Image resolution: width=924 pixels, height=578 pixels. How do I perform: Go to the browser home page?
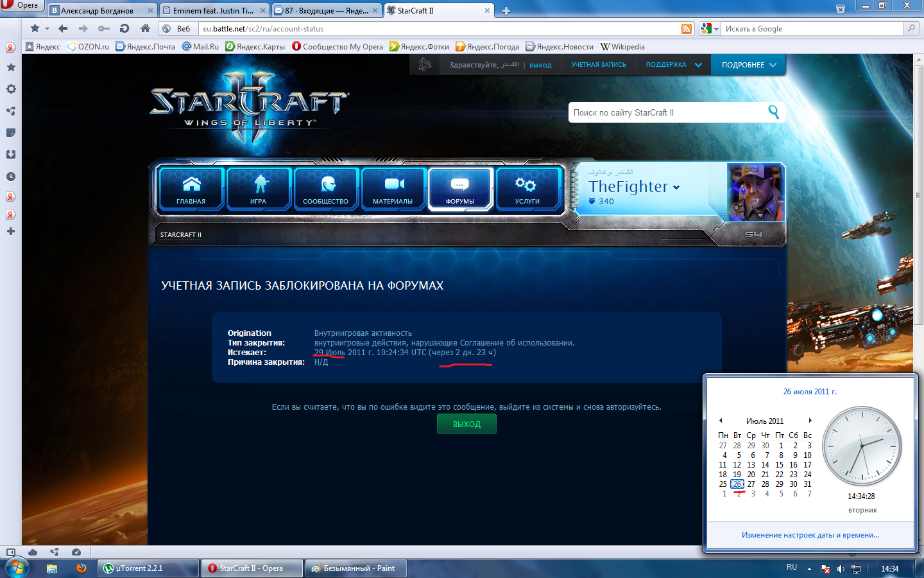pyautogui.click(x=145, y=28)
